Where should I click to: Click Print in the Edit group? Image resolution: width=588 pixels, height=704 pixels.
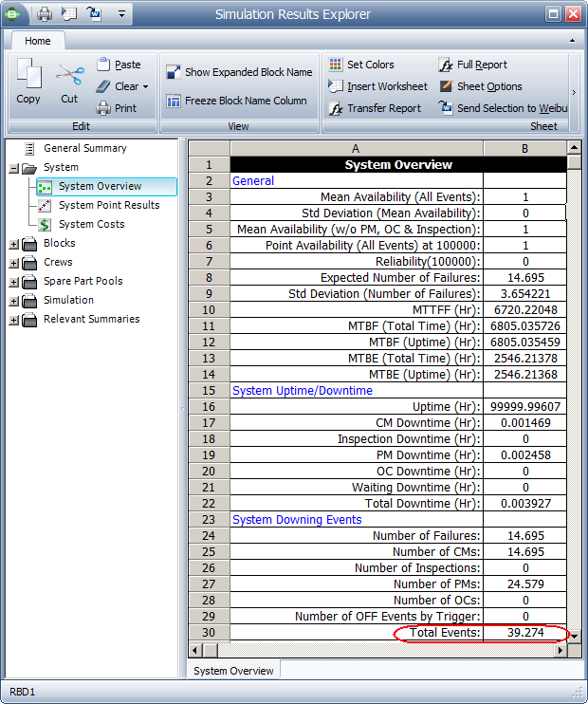click(117, 108)
